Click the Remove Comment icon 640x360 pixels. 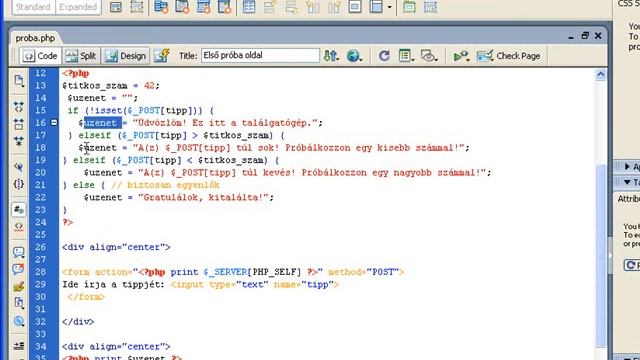19,269
